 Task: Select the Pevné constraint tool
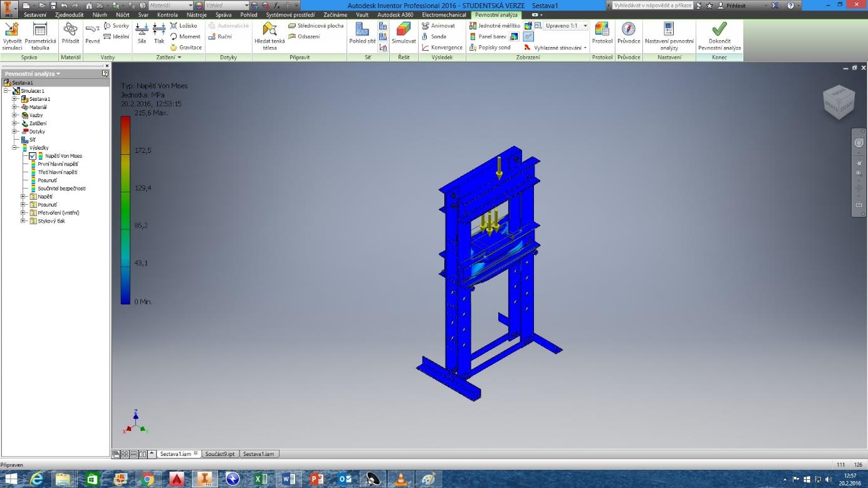pyautogui.click(x=93, y=34)
